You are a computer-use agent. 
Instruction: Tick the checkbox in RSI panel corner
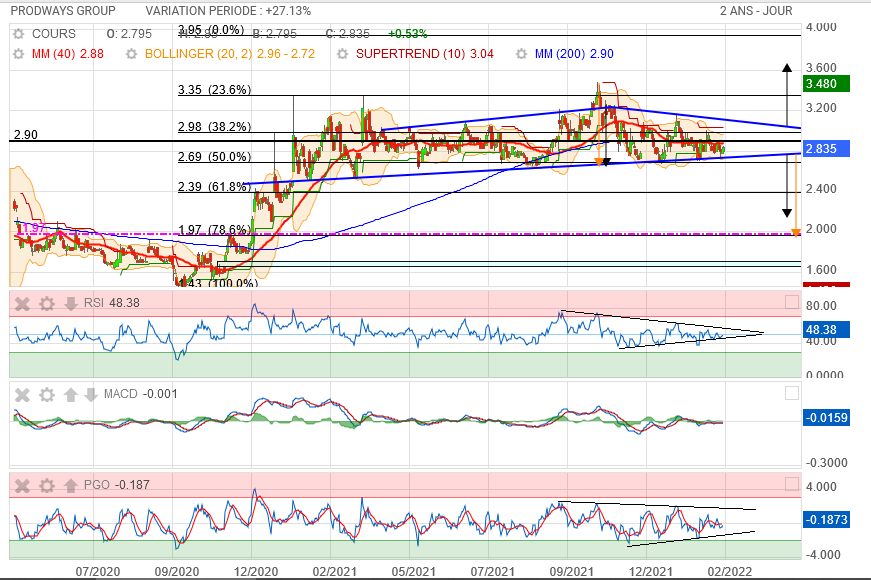tap(792, 302)
